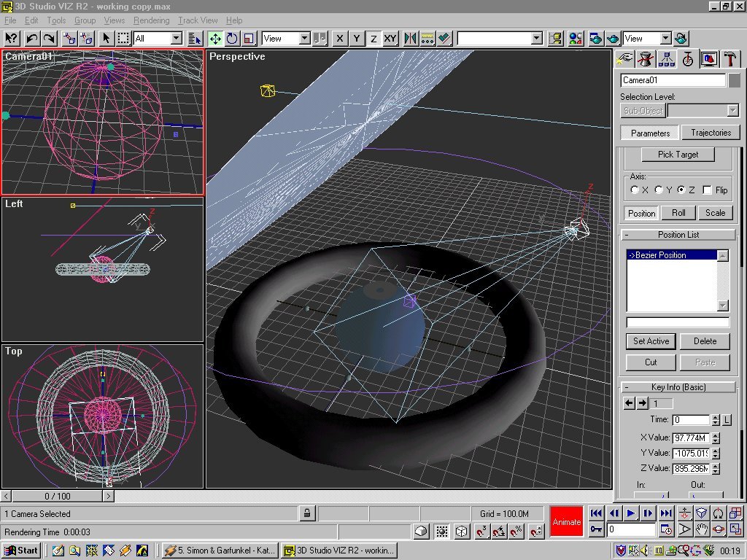The height and width of the screenshot is (560, 747).
Task: Click the Delete controller button
Action: pyautogui.click(x=705, y=341)
